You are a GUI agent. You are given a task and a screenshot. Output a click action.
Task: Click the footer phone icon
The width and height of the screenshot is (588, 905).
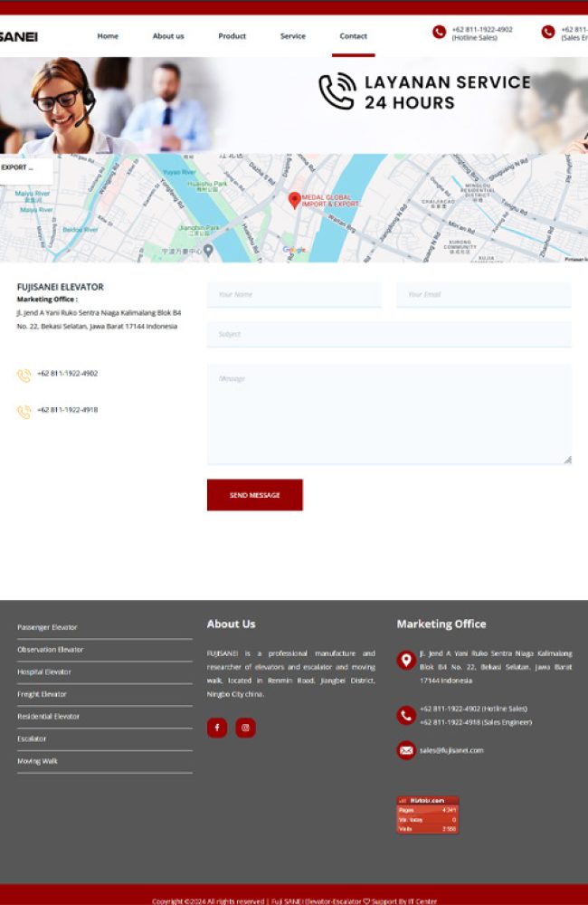405,715
